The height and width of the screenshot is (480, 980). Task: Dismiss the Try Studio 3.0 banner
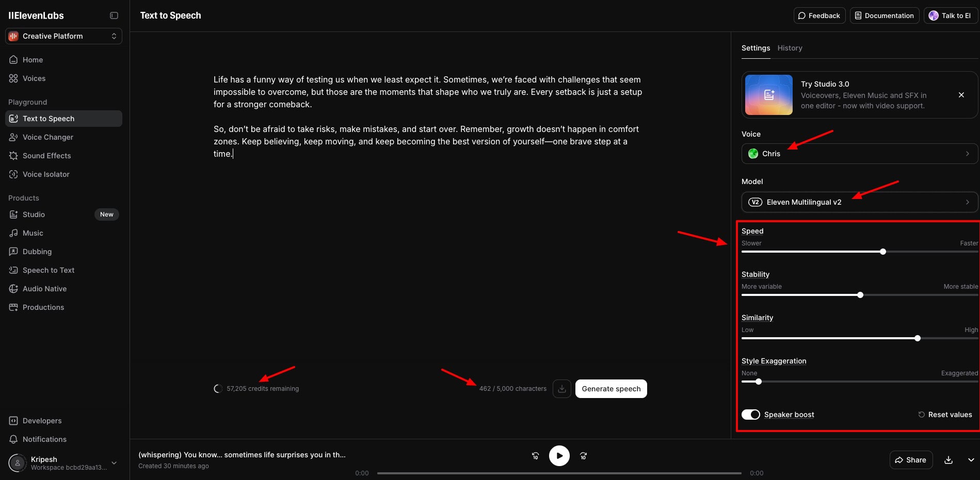[x=961, y=95]
